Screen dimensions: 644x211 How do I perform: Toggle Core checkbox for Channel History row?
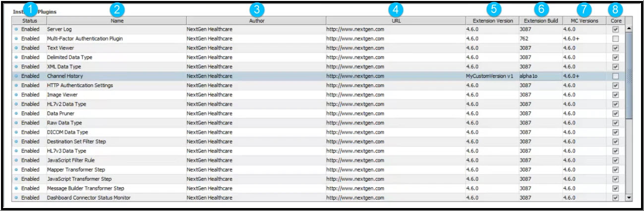tap(615, 76)
